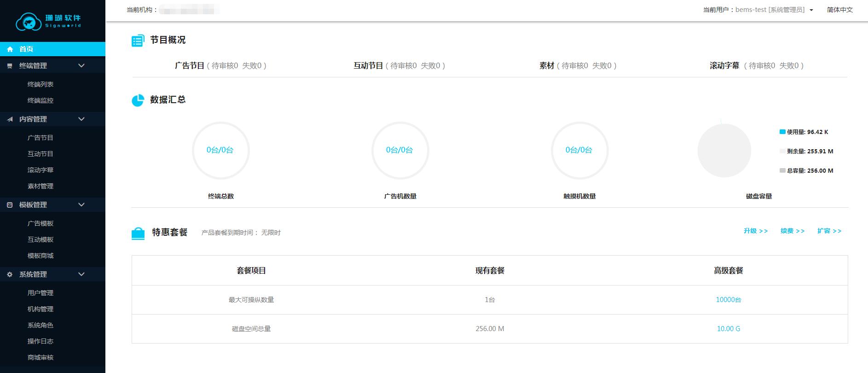Click the 触摸机数量 circular gauge

(579, 150)
